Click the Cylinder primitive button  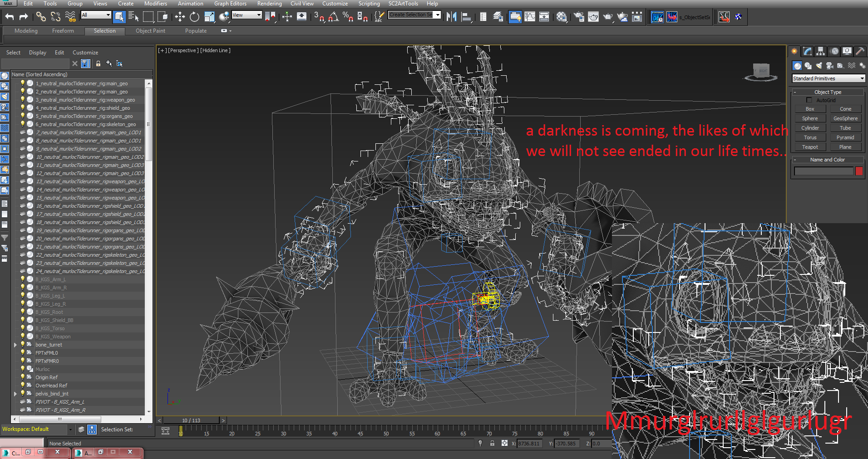point(810,128)
